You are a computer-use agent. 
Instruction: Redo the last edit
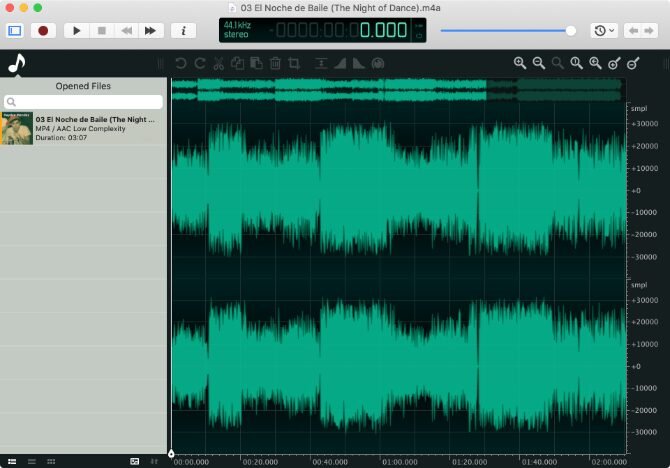(x=200, y=64)
